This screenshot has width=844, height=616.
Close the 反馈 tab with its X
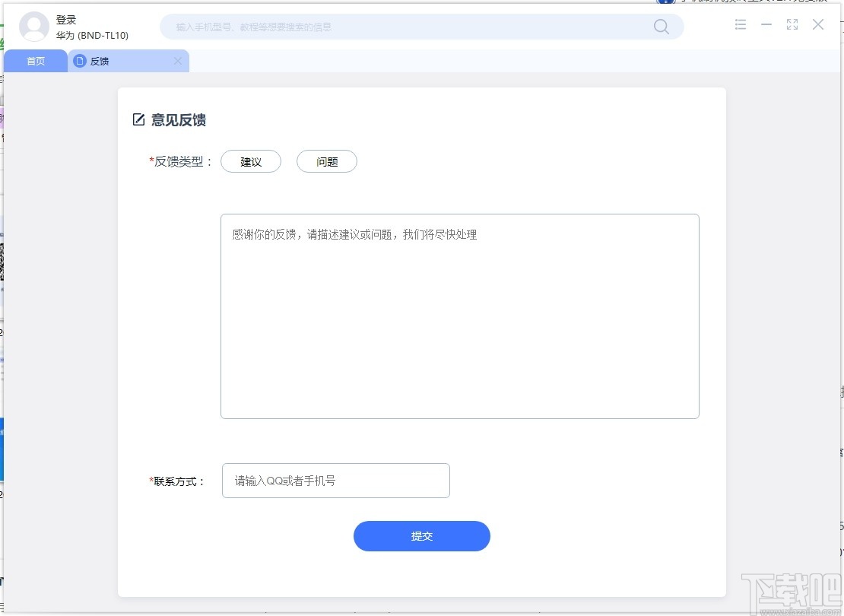click(178, 61)
